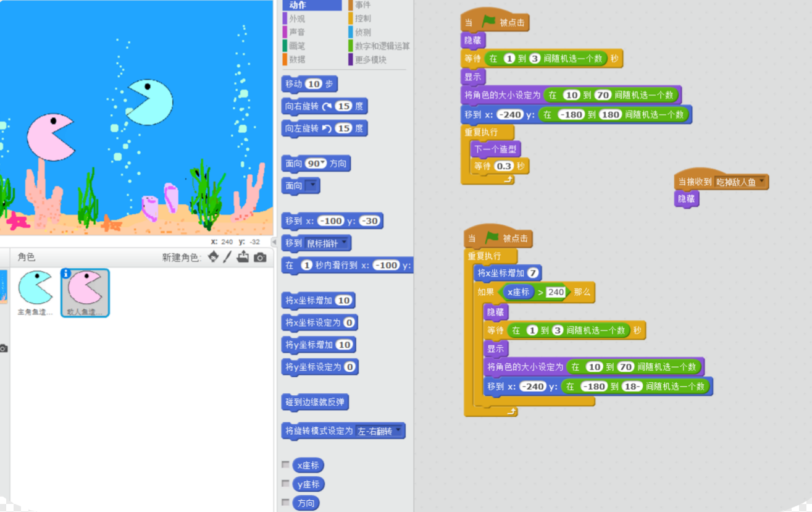Click the 将x坐标设定为 block in palette

pyautogui.click(x=319, y=322)
